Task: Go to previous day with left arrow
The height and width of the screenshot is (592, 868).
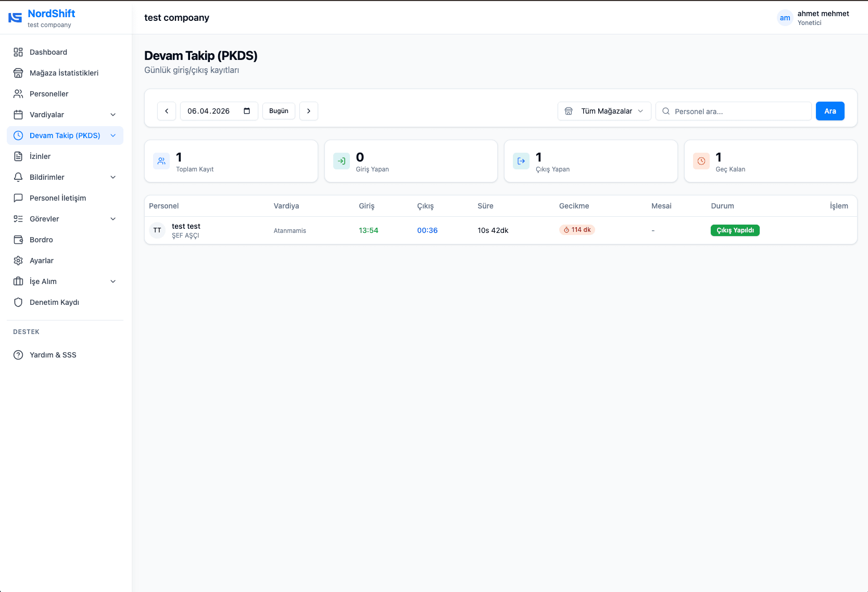Action: [167, 111]
